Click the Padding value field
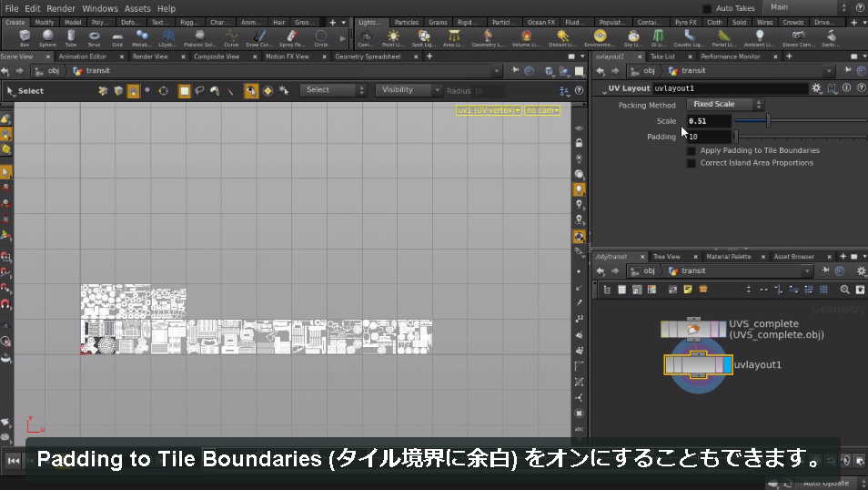This screenshot has height=490, width=868. 709,137
